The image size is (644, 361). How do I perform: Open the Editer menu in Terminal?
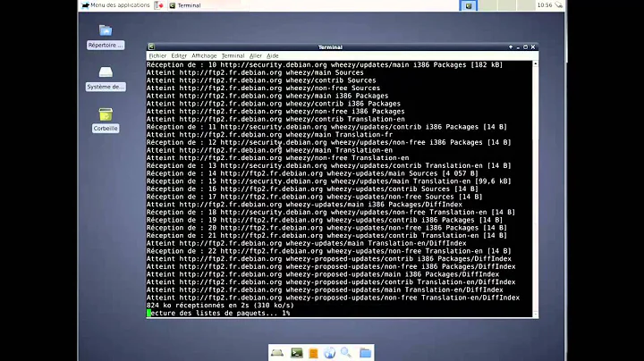(179, 55)
